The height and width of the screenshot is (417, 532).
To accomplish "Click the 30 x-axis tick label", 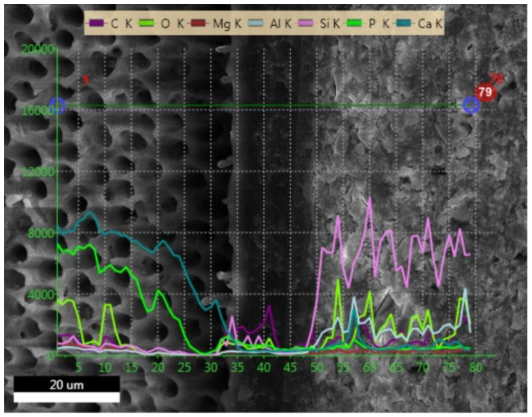I will tap(211, 368).
